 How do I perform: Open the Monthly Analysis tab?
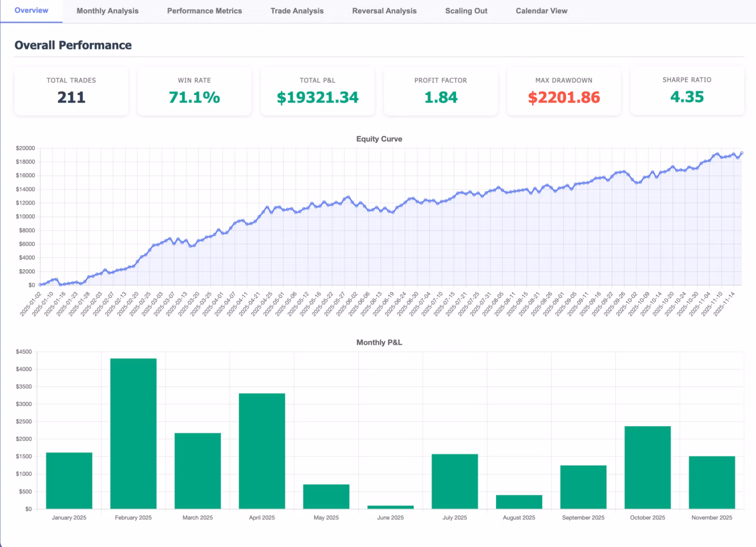(x=107, y=11)
